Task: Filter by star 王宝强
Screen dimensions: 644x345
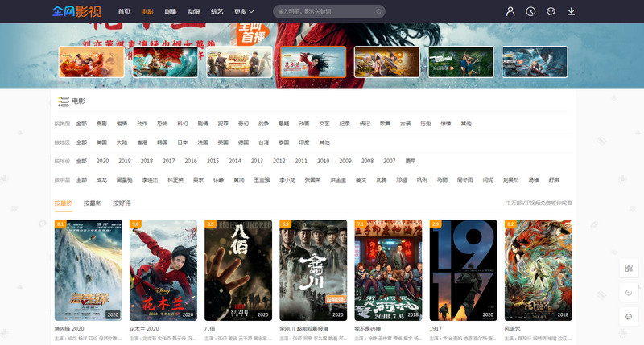Action: coord(262,179)
